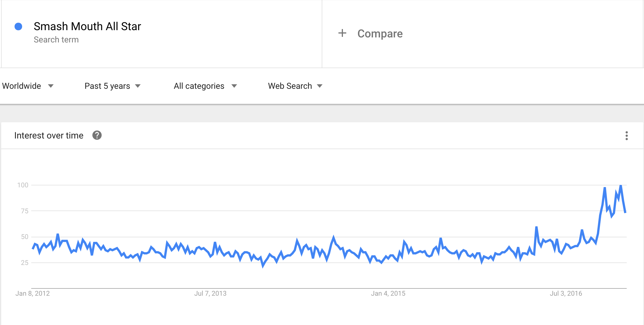
Task: Click the 75 y-axis value label
Action: point(25,211)
